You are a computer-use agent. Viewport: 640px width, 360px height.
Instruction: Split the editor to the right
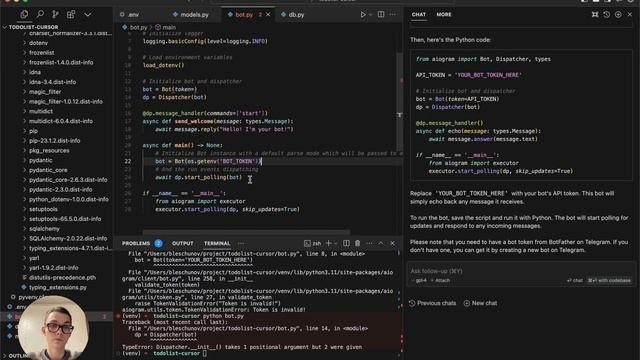click(381, 15)
